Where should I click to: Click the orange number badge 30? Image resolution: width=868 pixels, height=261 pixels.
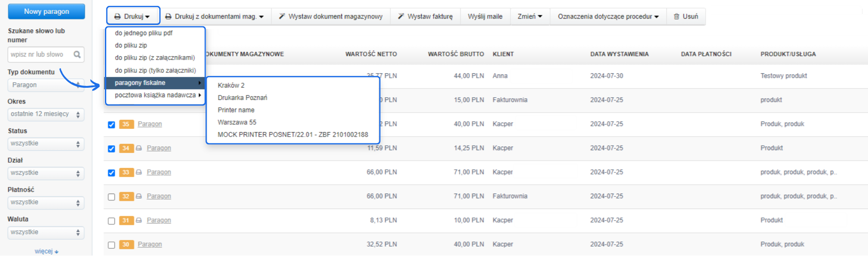click(126, 245)
